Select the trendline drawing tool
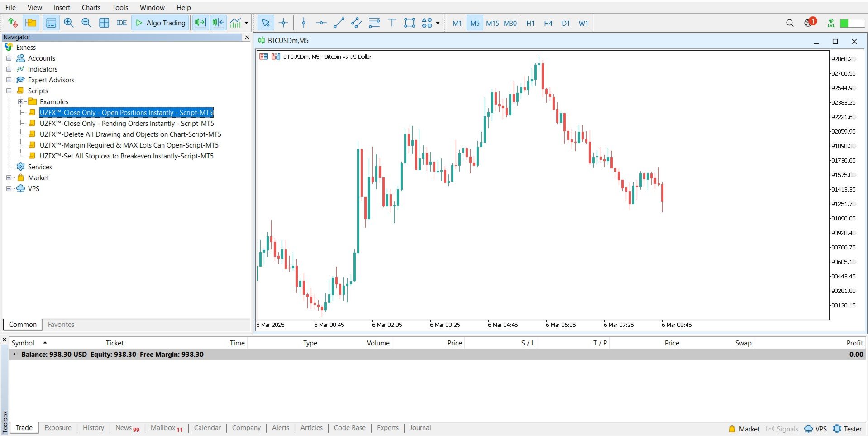The width and height of the screenshot is (868, 436). [x=339, y=23]
